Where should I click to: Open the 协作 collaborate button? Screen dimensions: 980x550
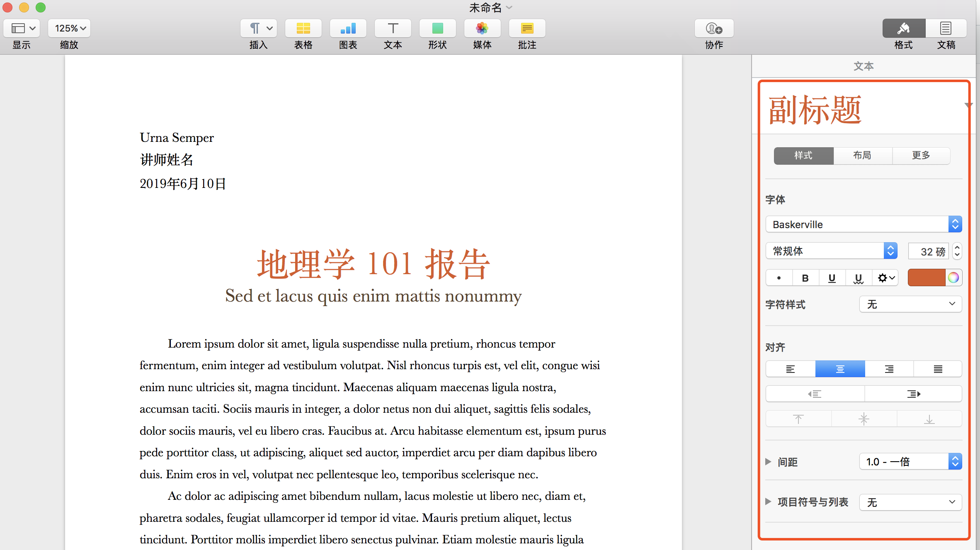point(714,28)
